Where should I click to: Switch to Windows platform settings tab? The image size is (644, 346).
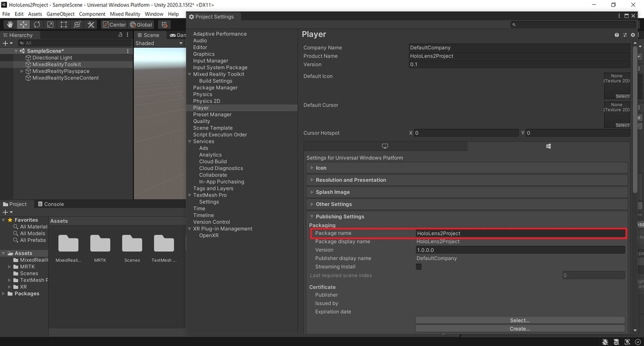tap(548, 146)
